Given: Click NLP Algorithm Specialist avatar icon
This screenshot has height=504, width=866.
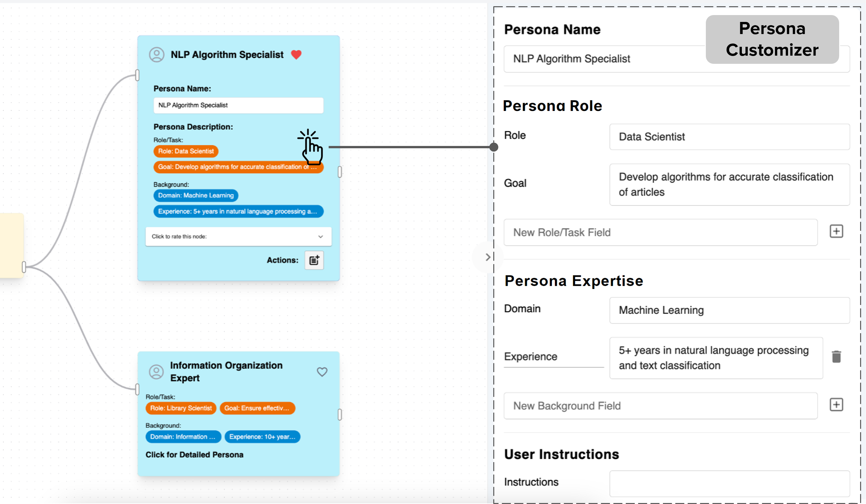Looking at the screenshot, I should [156, 55].
